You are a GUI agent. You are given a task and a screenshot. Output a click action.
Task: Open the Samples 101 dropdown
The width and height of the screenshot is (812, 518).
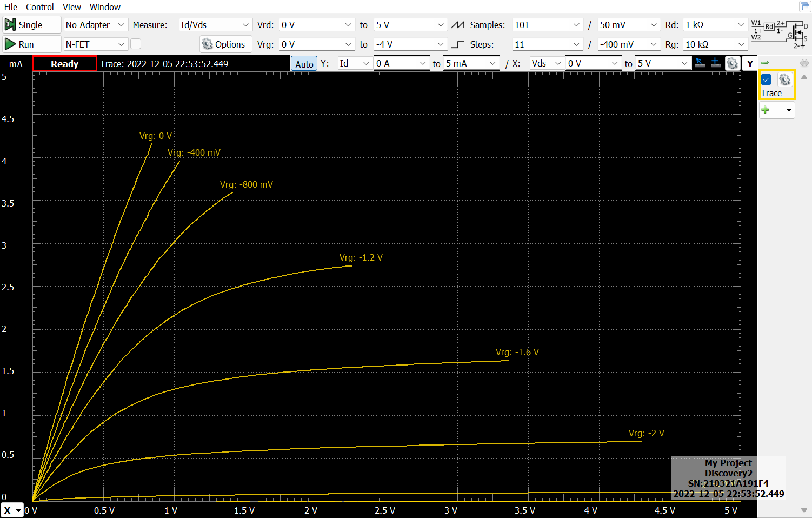click(x=547, y=25)
